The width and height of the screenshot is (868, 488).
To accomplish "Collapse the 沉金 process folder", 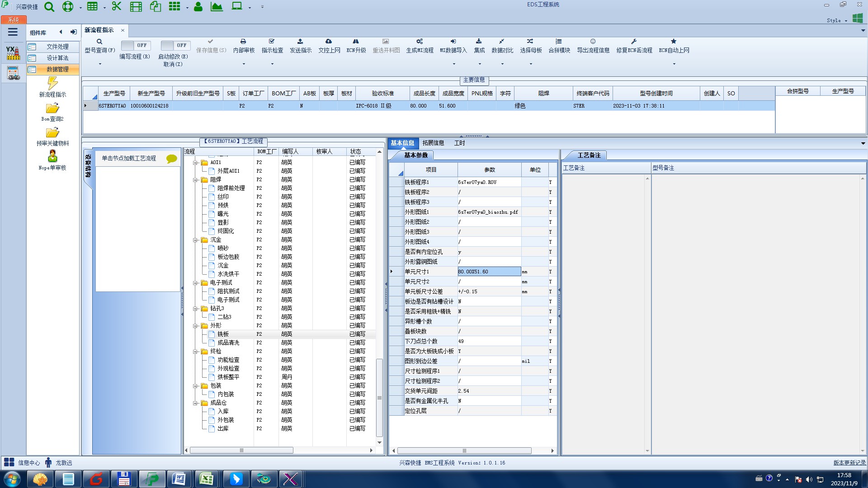I will pyautogui.click(x=196, y=240).
